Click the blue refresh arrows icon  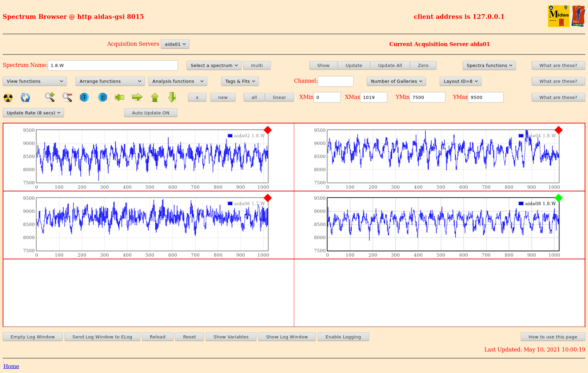tap(26, 98)
